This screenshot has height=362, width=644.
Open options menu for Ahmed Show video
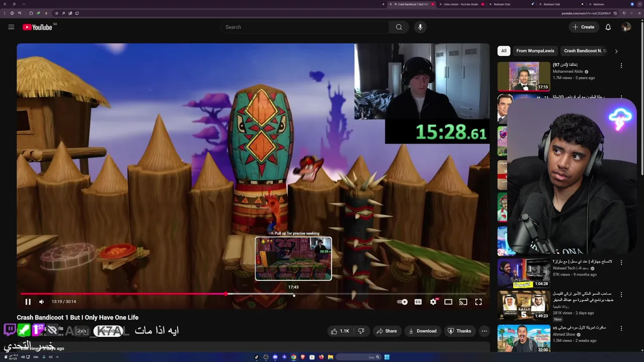pyautogui.click(x=621, y=328)
